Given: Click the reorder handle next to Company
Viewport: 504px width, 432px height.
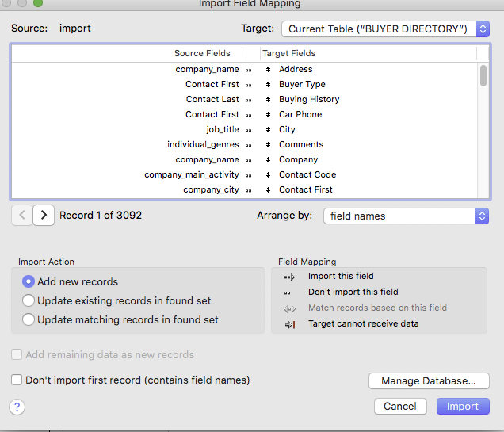Looking at the screenshot, I should pyautogui.click(x=270, y=160).
